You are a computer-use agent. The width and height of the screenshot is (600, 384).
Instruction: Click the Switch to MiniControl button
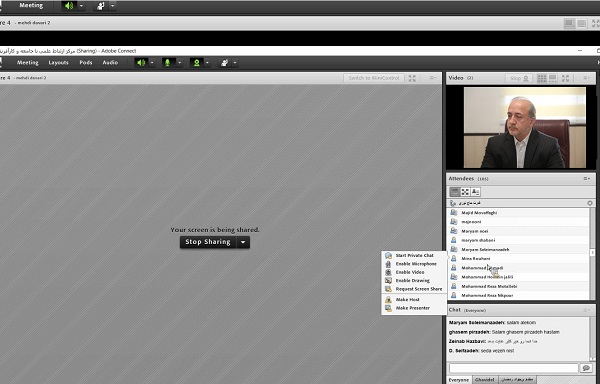pos(374,78)
